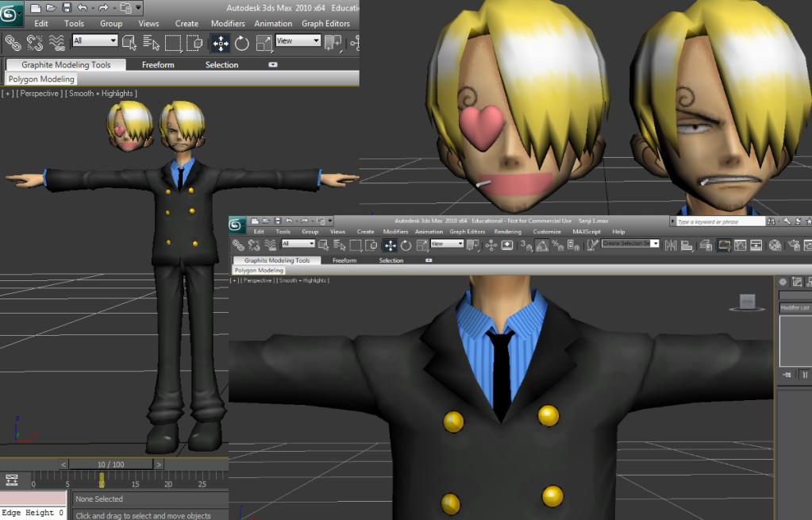Click ViewCube in lower window viewport

coord(747,302)
